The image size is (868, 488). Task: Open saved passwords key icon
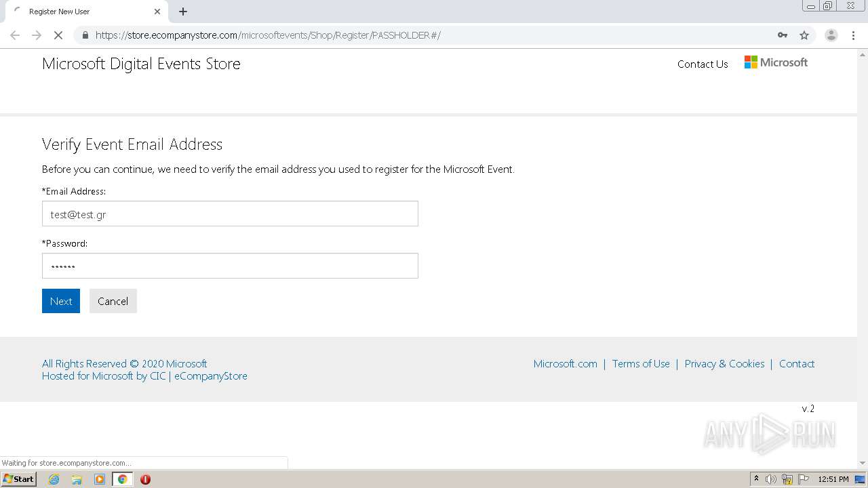click(x=783, y=35)
